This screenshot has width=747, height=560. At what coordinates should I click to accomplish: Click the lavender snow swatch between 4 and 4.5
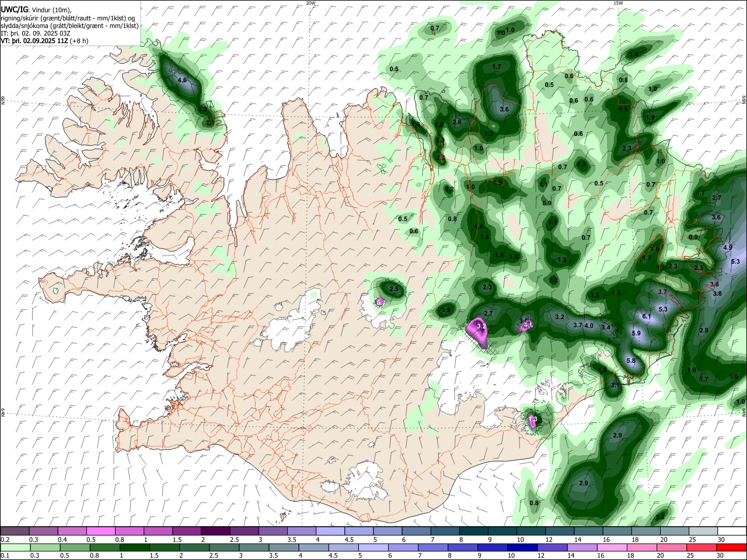tap(330, 531)
